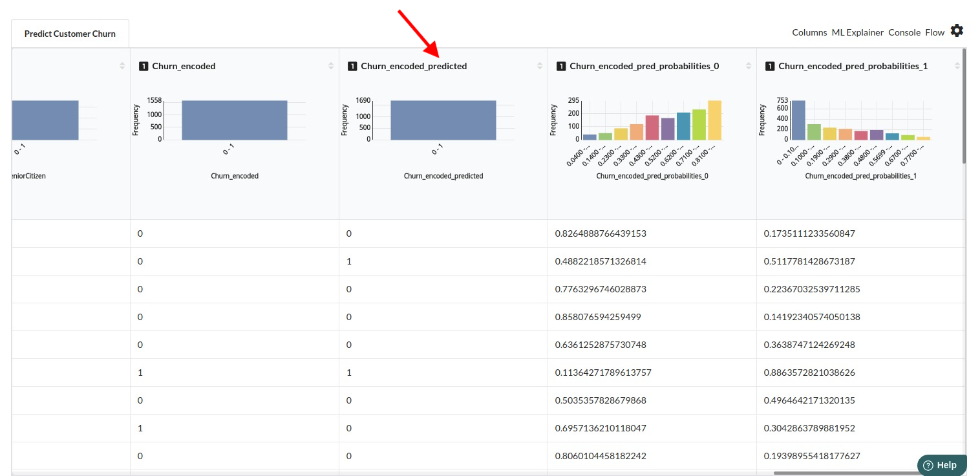980x476 pixels.
Task: Click the tallest blue bar in probabilities_1 histogram
Action: (798, 120)
